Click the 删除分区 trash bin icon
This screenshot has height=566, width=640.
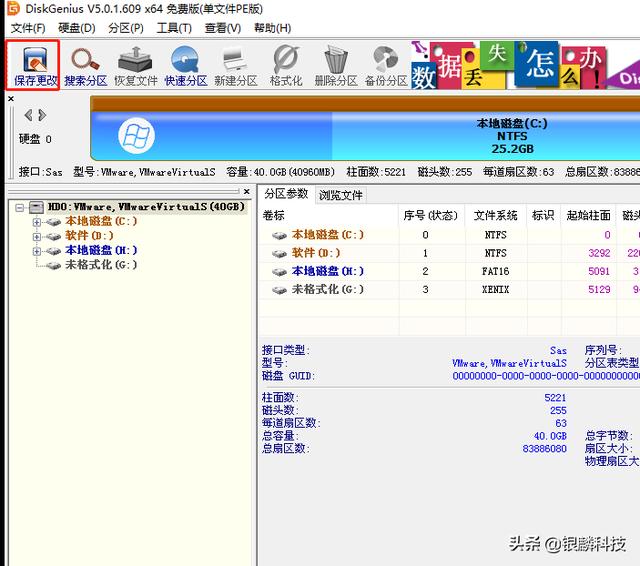(336, 65)
